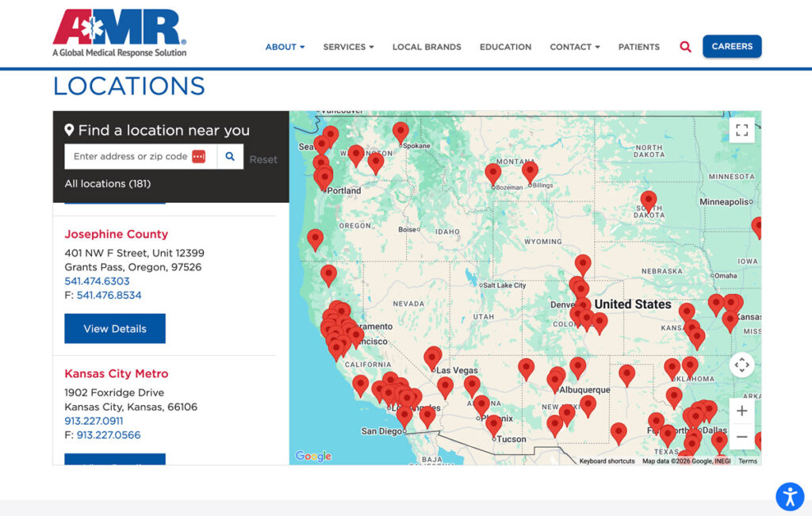Click the Careers button
The image size is (812, 516).
coord(732,46)
